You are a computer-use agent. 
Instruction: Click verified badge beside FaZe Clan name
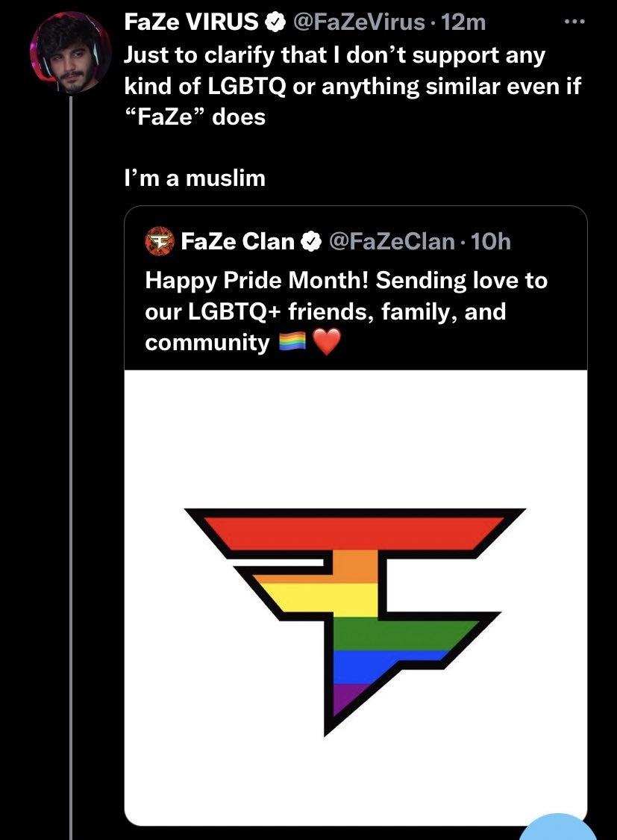(x=311, y=242)
